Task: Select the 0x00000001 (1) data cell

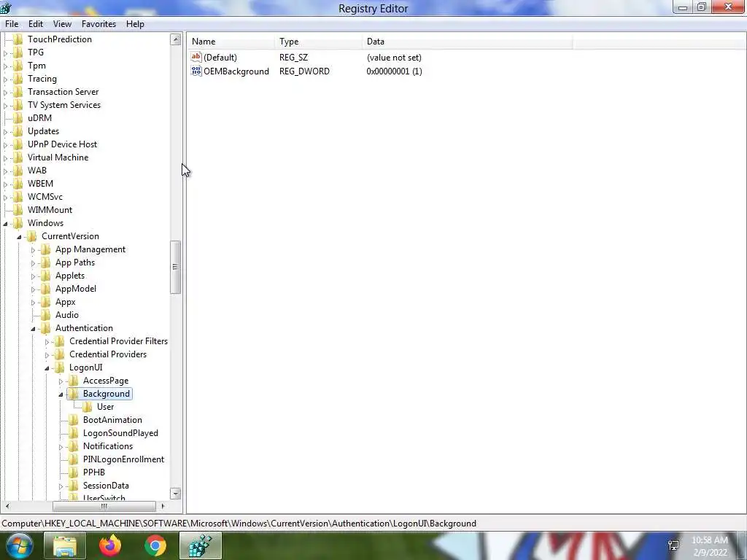Action: click(x=394, y=71)
